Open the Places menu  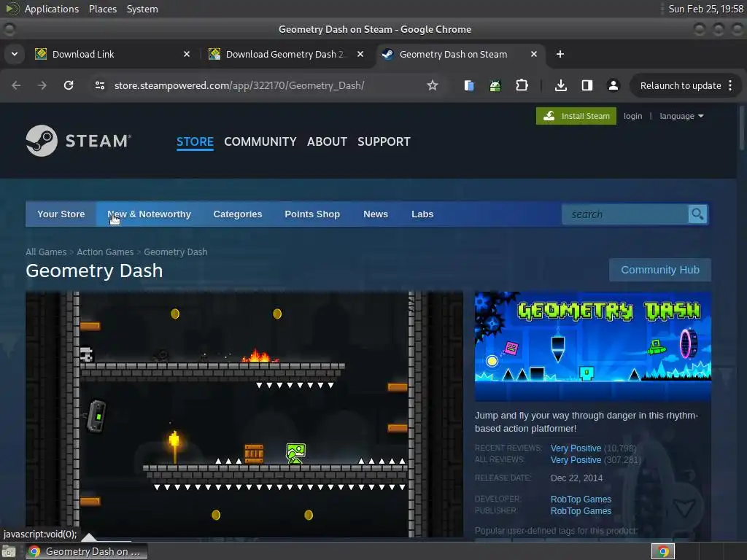[x=103, y=9]
